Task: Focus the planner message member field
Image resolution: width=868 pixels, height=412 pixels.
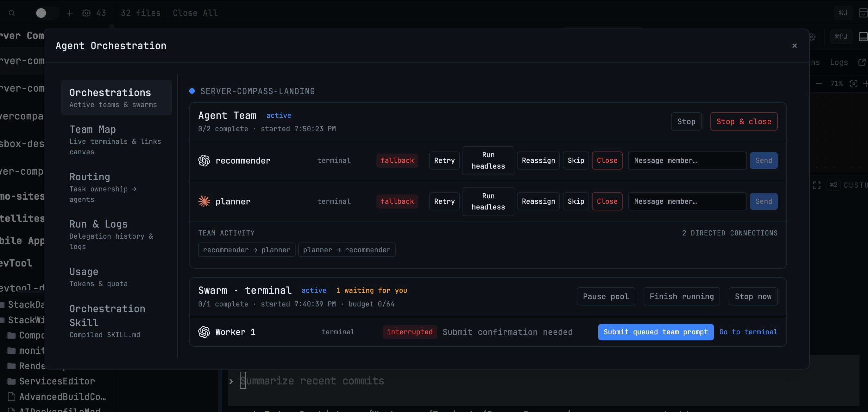Action: pos(687,202)
